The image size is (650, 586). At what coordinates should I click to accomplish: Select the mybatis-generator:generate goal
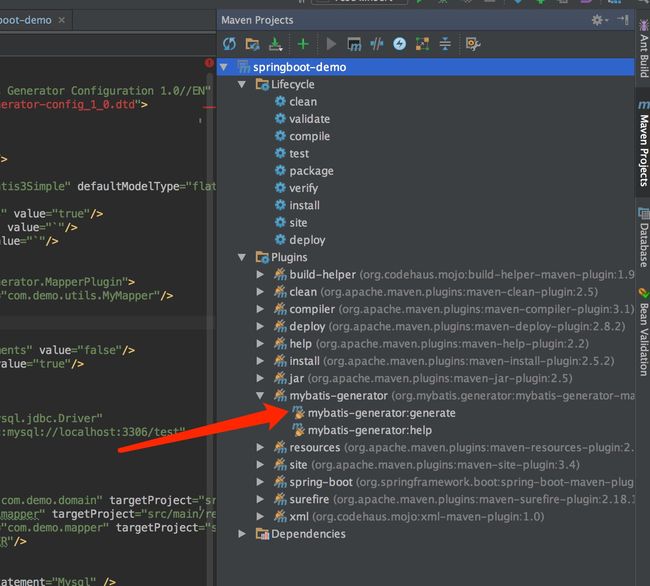tap(381, 413)
